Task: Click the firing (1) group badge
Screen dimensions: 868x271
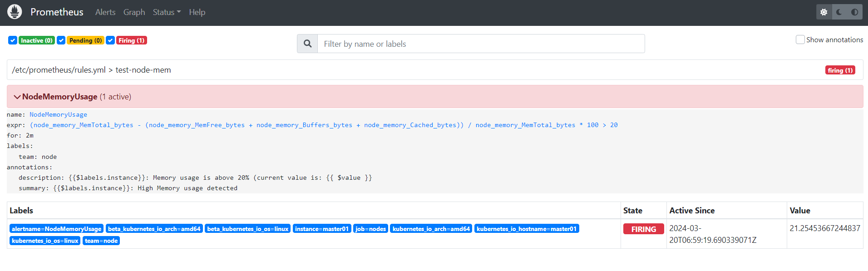Action: (840, 70)
